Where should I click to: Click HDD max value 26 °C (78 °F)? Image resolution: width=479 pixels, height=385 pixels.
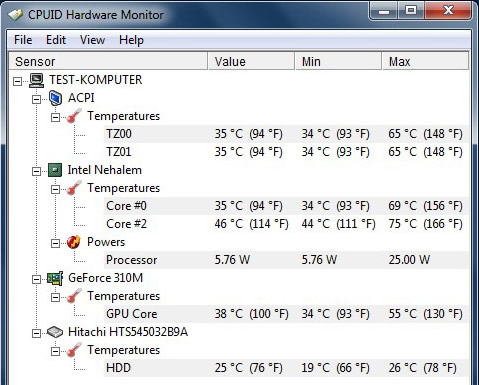(423, 368)
